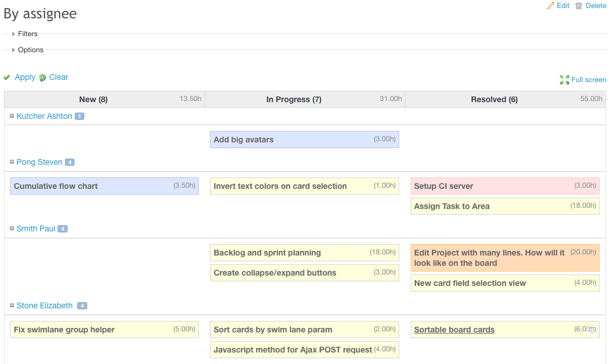Collapse the Pong Steven swimlane

point(11,162)
